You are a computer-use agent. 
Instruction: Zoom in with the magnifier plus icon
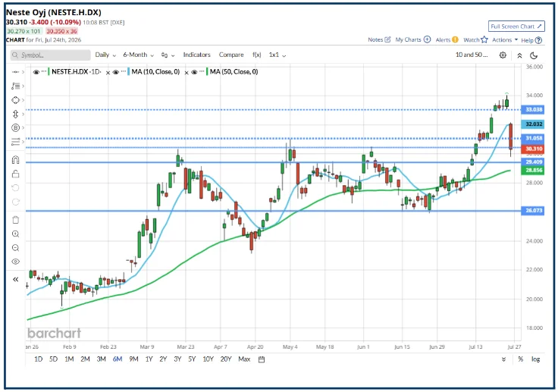pos(15,234)
